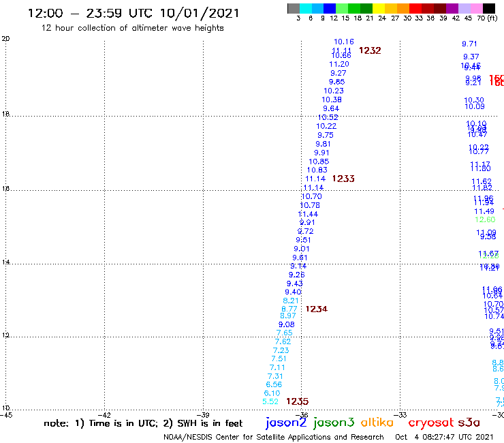The width and height of the screenshot is (504, 443).
Task: Click the 9.81 wave height value
Action: point(323,144)
